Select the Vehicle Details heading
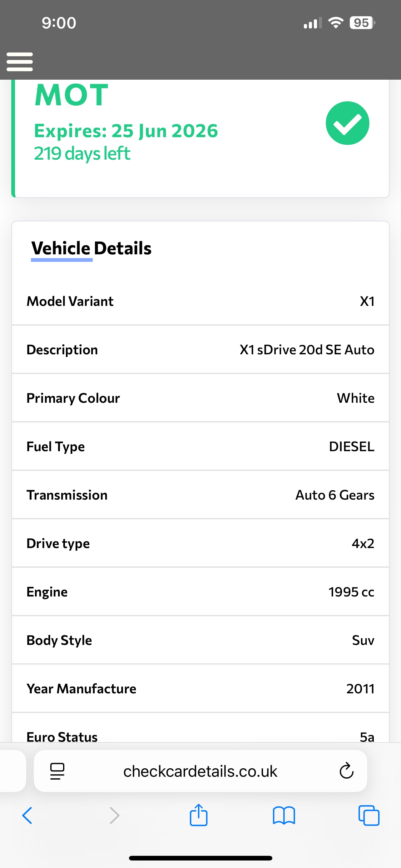401x868 pixels. (x=91, y=248)
